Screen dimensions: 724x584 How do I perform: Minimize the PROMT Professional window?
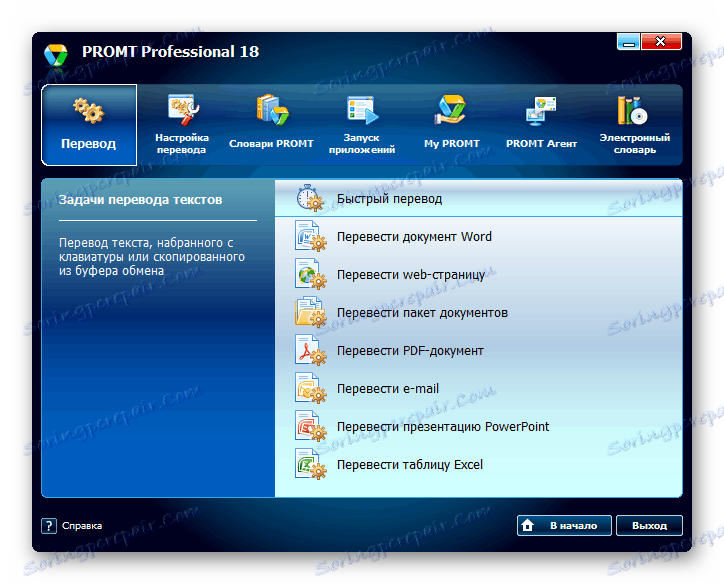(x=628, y=42)
